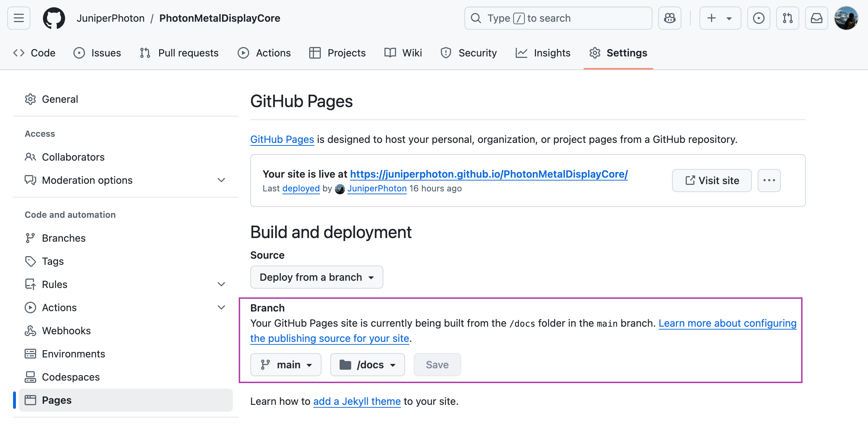This screenshot has width=868, height=424.
Task: Click the JuniperPhoton owner link
Action: [111, 18]
